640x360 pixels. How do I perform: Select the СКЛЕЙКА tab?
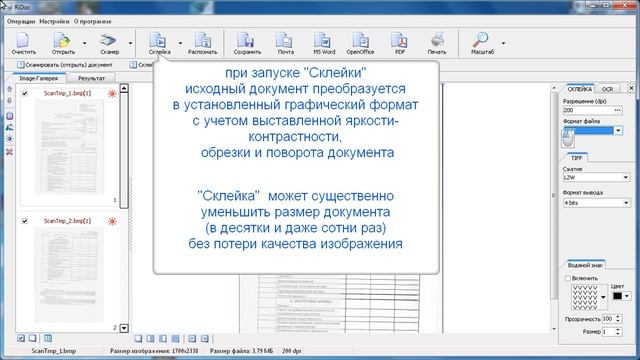[x=580, y=89]
